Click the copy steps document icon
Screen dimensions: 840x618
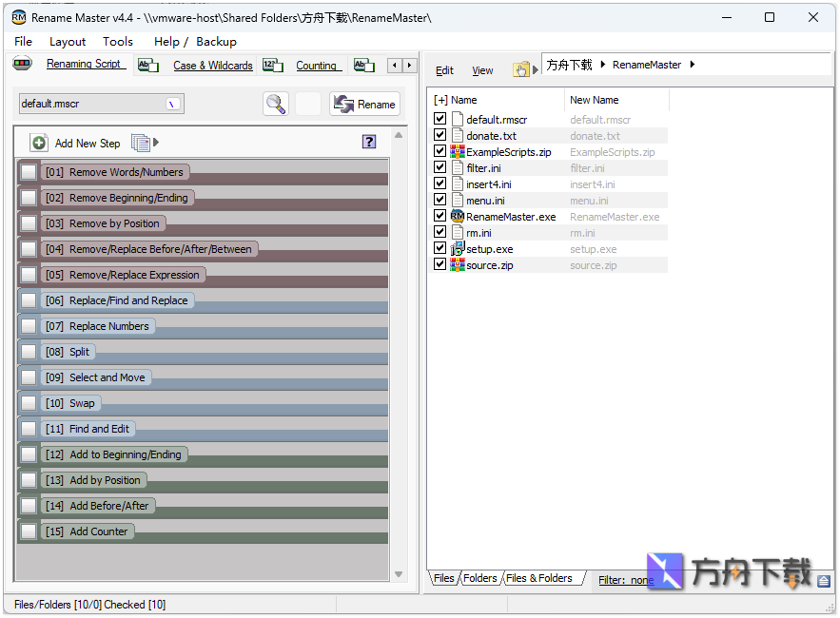141,143
